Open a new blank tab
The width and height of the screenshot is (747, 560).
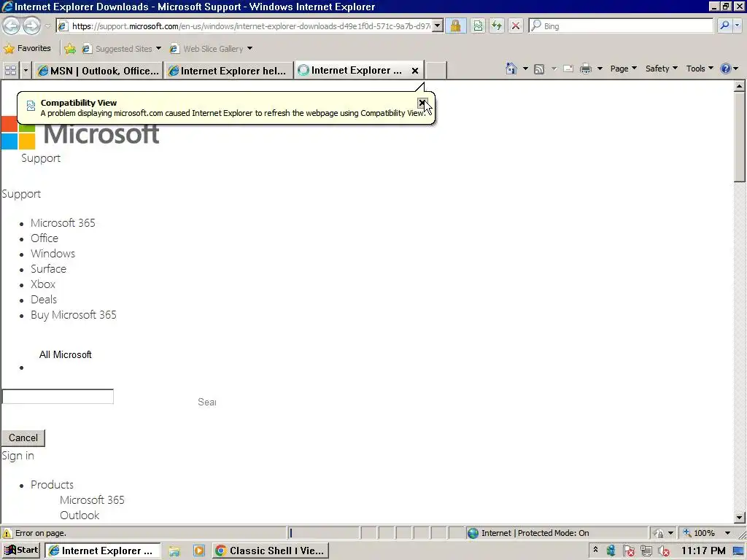[436, 71]
